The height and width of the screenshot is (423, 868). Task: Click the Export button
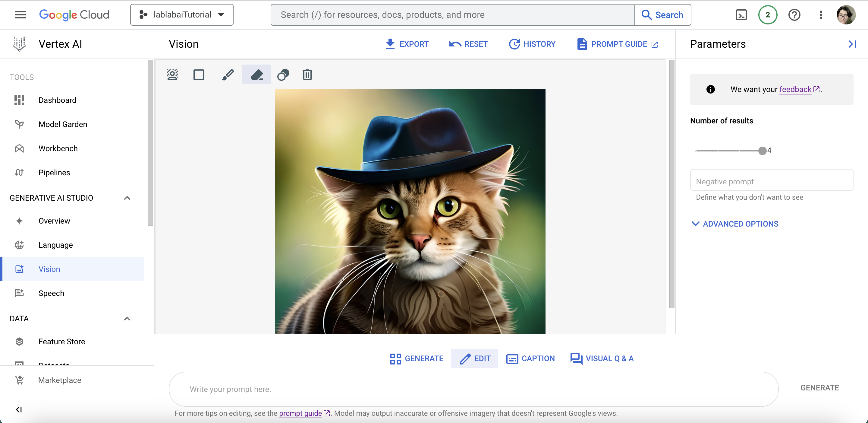click(x=407, y=44)
